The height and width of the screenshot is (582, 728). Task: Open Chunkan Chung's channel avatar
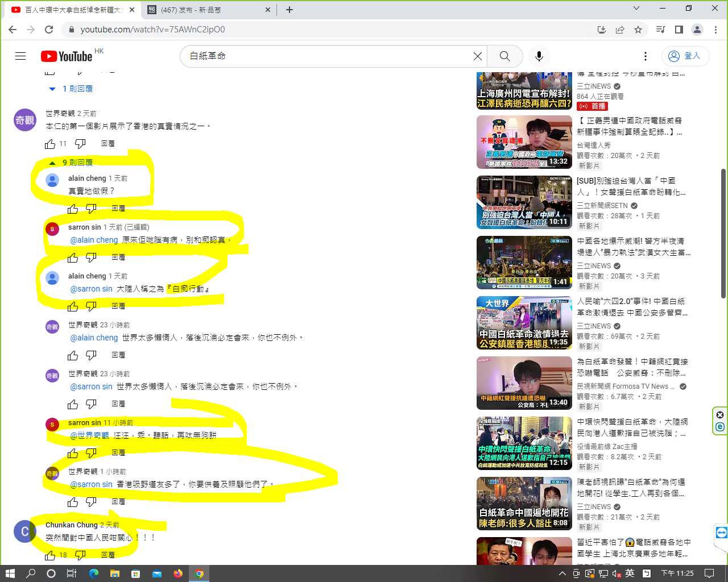[x=25, y=531]
